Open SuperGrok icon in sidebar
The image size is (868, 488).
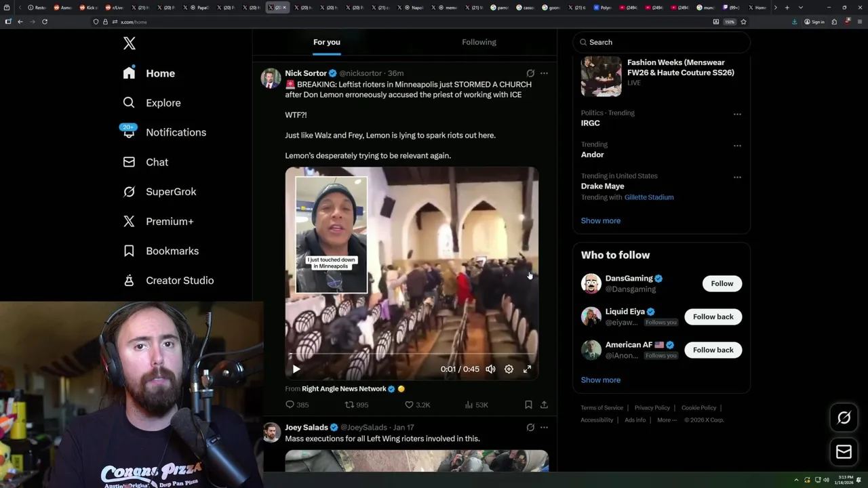tap(129, 192)
